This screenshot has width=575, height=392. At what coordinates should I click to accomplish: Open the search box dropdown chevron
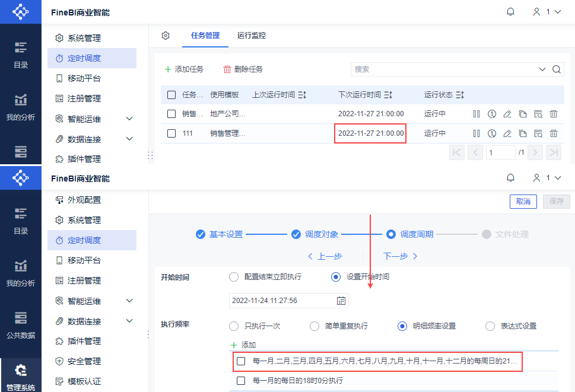coord(542,69)
